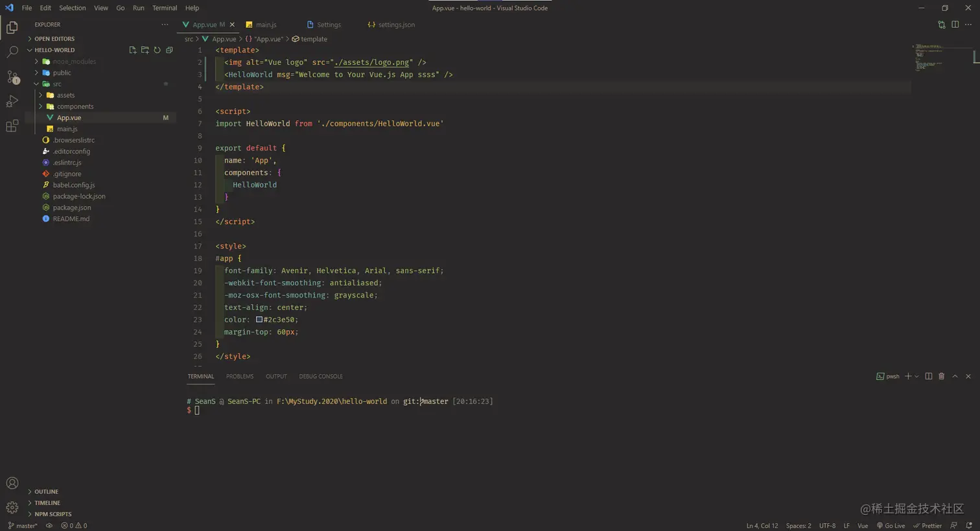Switch to the main.js editor tab
Screen dimensions: 980x531
click(266, 25)
